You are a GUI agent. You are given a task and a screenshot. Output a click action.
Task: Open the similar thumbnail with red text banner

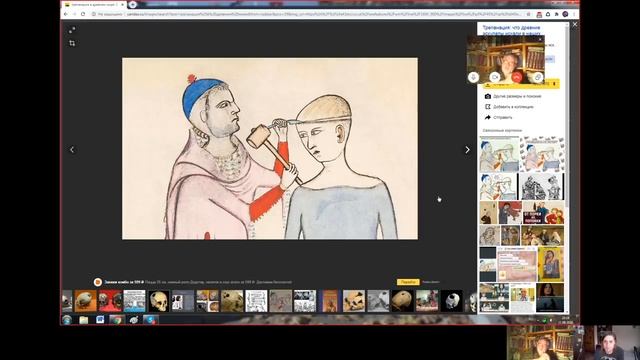(543, 212)
